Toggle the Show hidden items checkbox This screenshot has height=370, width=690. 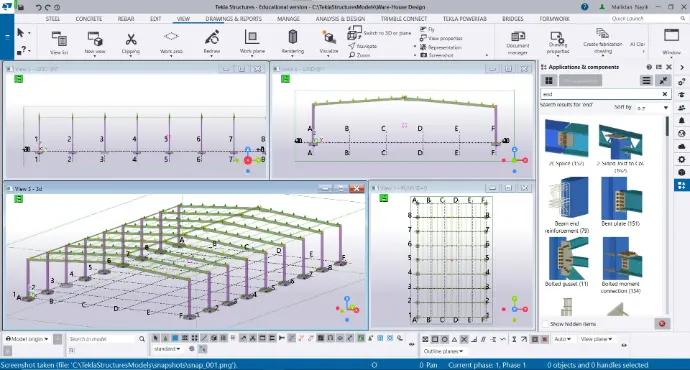point(546,324)
